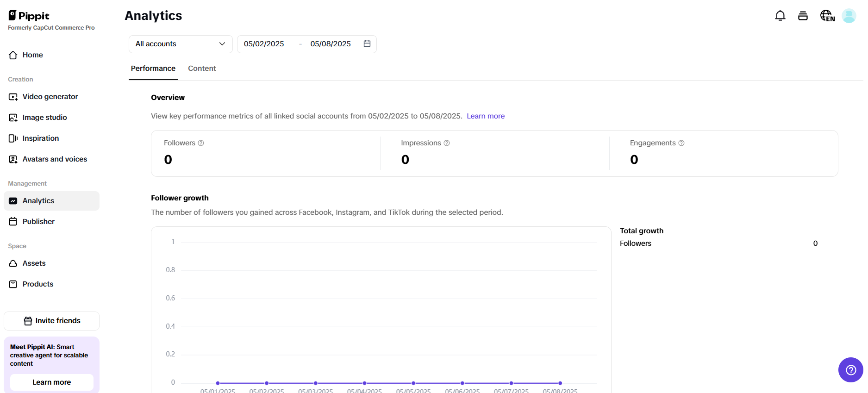868x393 pixels.
Task: Expand the All accounts dropdown
Action: [181, 44]
